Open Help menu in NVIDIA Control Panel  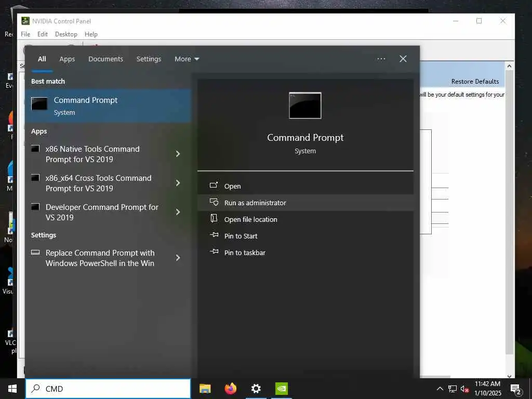coord(91,34)
